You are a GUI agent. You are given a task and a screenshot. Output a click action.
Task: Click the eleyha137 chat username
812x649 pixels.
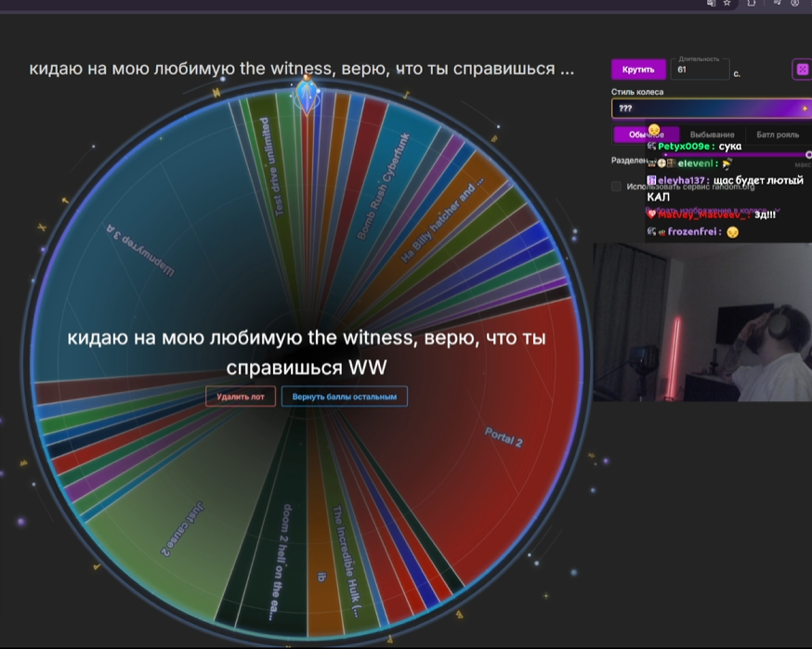[681, 181]
